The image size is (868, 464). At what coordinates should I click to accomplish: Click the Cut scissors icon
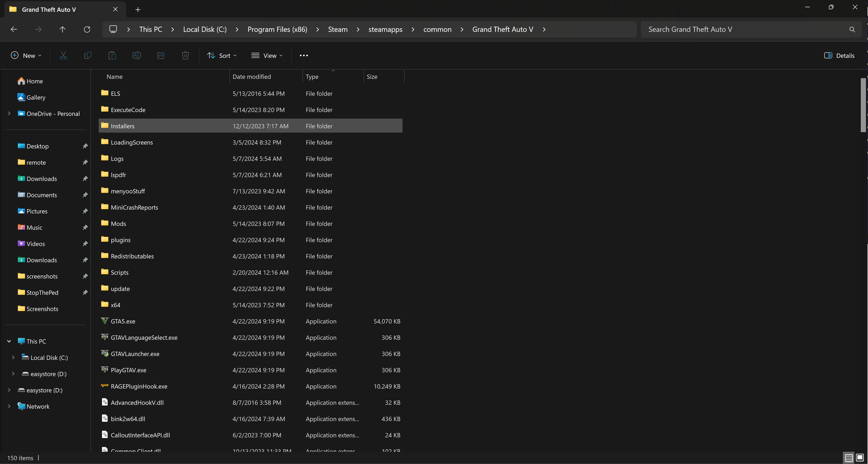(x=63, y=56)
